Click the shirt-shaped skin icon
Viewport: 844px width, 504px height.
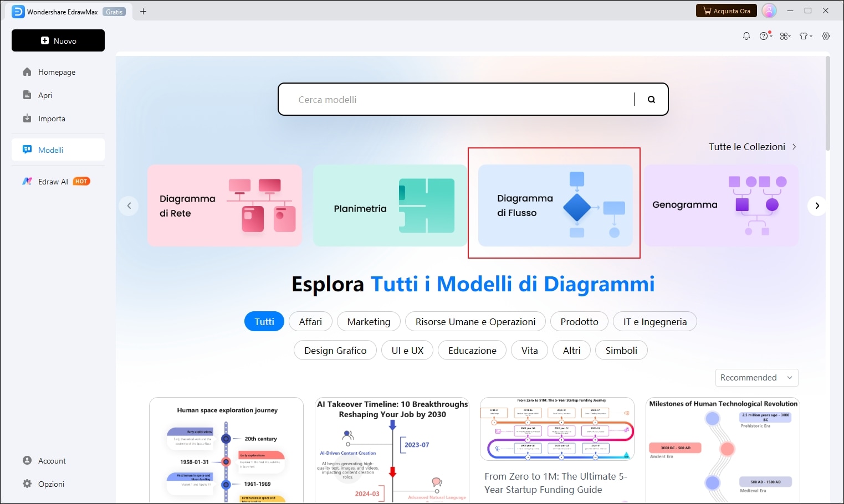coord(805,36)
